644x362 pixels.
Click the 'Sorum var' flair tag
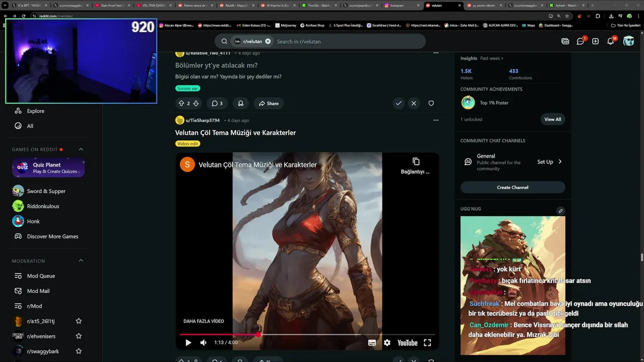click(188, 88)
